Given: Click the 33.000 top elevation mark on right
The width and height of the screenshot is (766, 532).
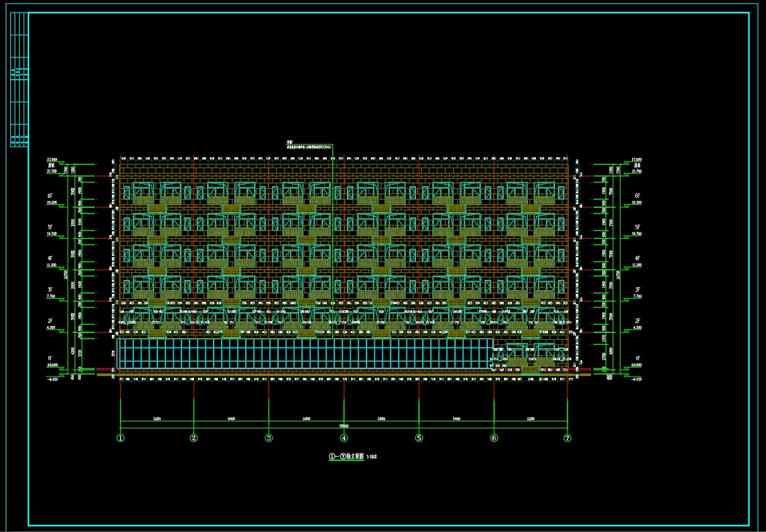Looking at the screenshot, I should click(636, 160).
